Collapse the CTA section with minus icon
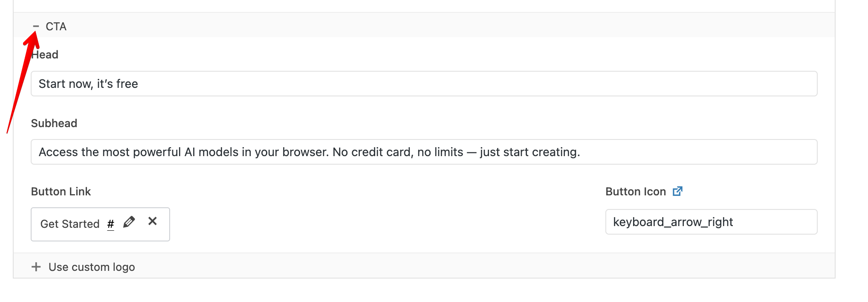 [x=36, y=26]
